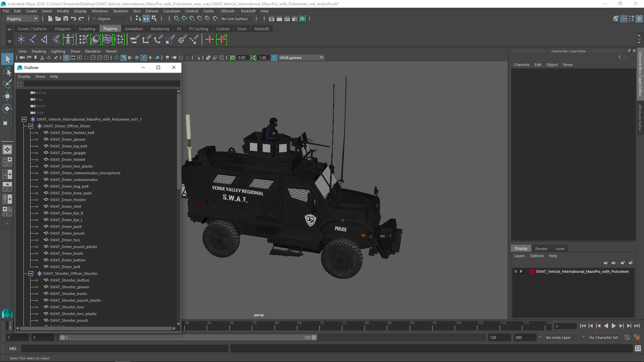The width and height of the screenshot is (644, 362).
Task: Click the Outliner horizontal scrollbar
Action: coord(96,328)
